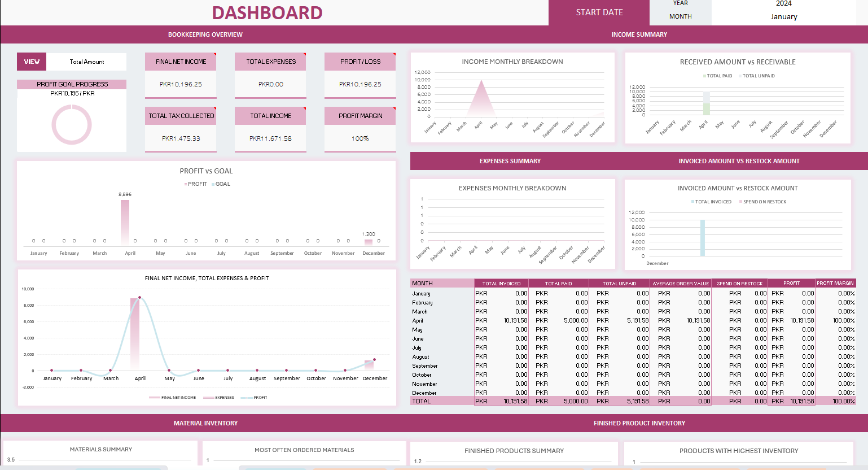Click the red comment marker on TOTAL EXPENSES
The image size is (868, 470).
304,54
